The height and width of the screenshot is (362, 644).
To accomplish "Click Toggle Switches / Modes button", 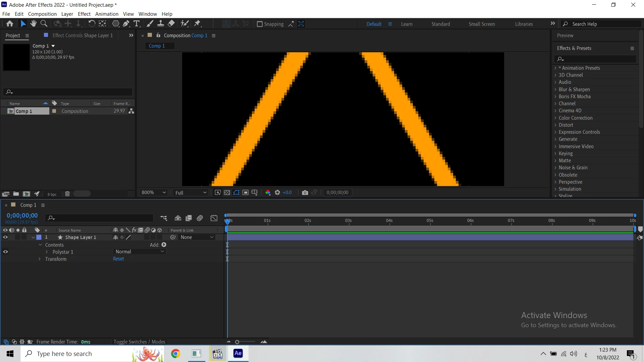I will (139, 342).
